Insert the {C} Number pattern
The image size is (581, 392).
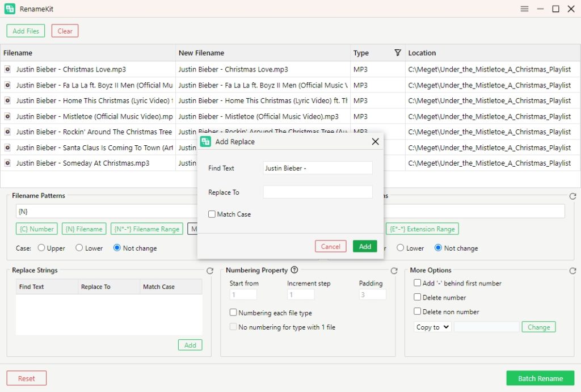click(x=36, y=229)
